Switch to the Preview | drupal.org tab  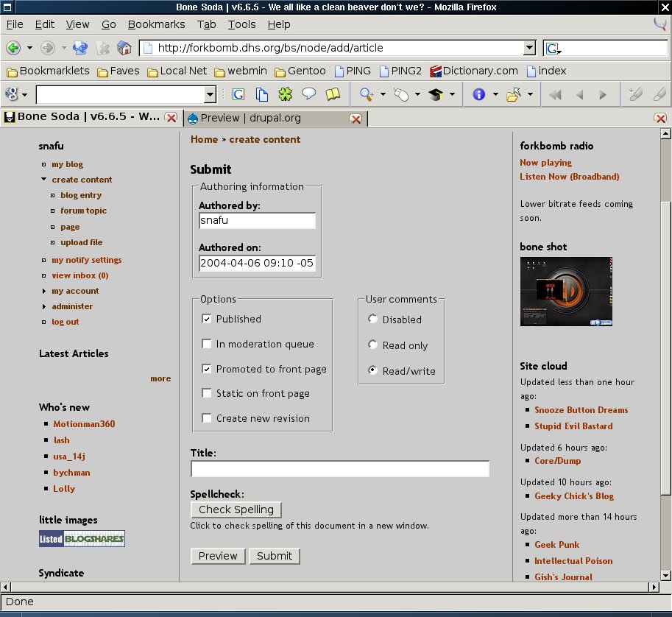[250, 118]
